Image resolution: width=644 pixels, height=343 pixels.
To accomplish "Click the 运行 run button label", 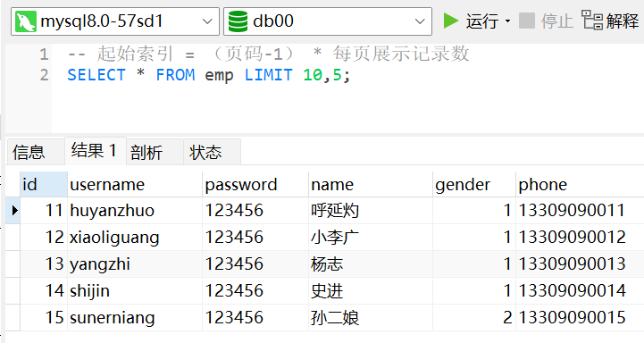I will [482, 21].
